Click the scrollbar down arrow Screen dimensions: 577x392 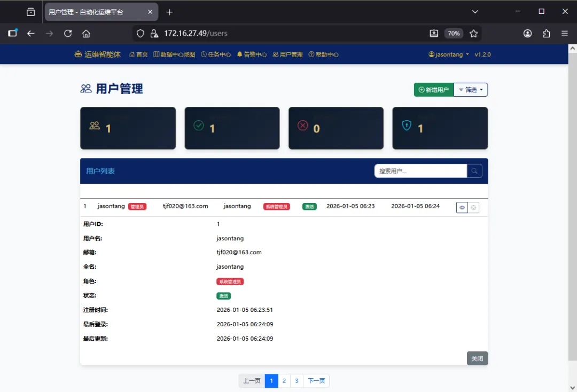click(x=572, y=388)
